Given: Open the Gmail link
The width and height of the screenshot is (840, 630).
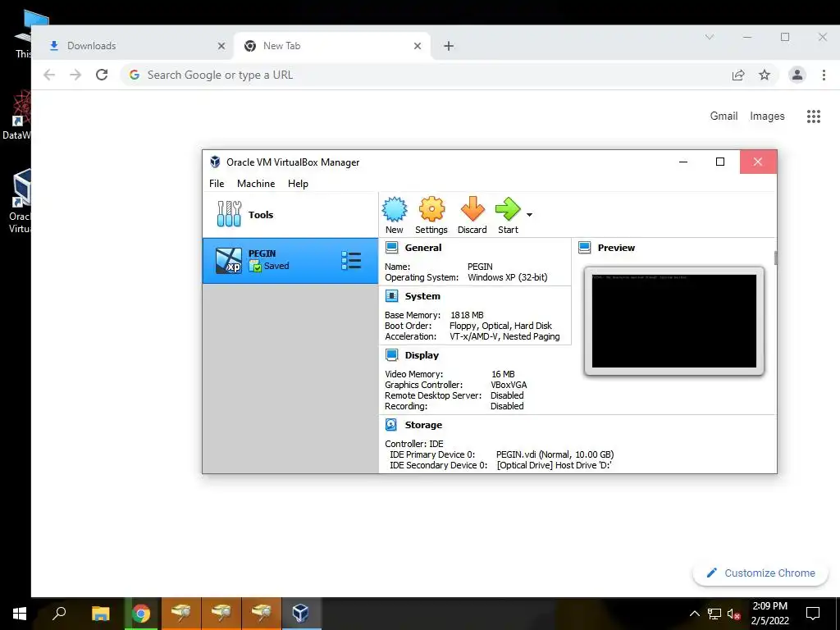Looking at the screenshot, I should (724, 116).
